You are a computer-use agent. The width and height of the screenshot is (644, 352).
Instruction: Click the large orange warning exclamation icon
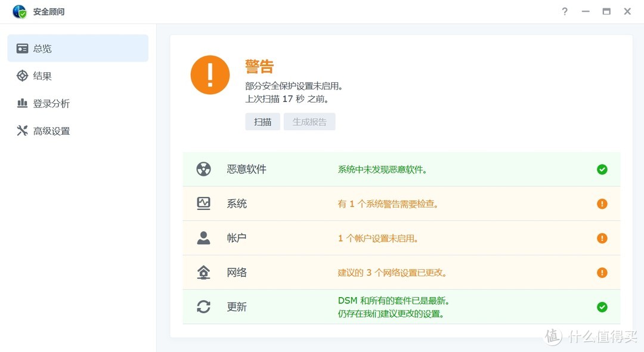click(210, 75)
